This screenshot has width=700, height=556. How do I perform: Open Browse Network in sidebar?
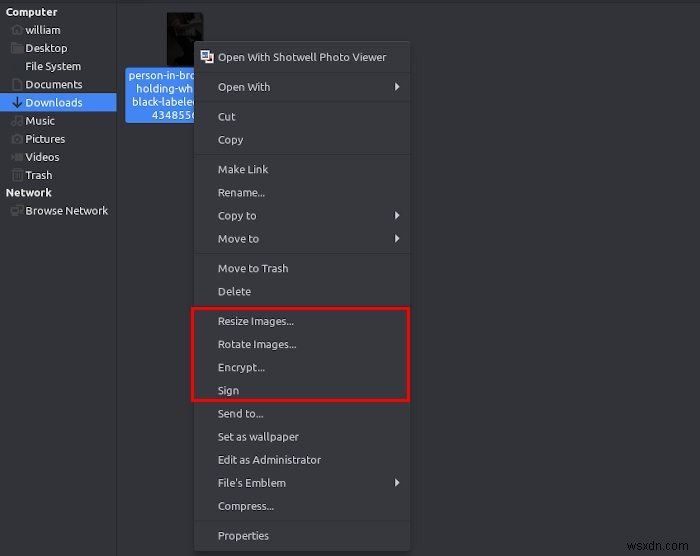pos(58,211)
